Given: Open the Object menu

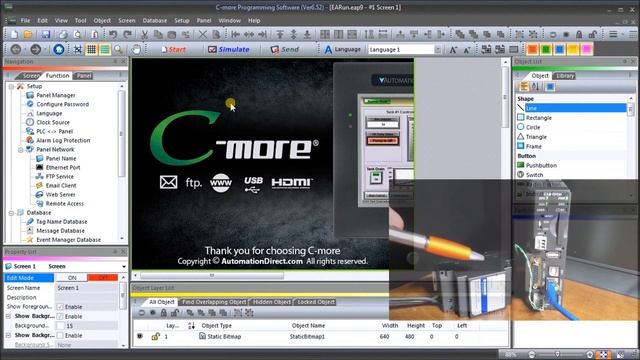Looking at the screenshot, I should click(102, 20).
